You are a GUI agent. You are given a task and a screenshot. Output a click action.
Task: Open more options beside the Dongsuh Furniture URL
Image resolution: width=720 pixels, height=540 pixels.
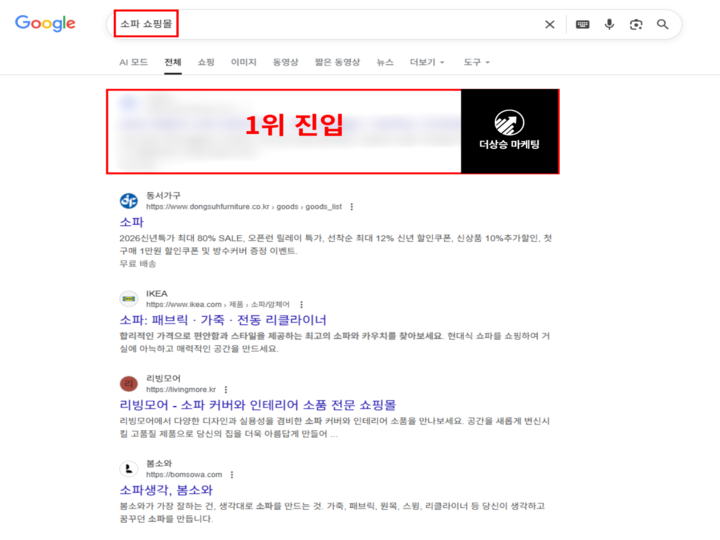(x=351, y=207)
